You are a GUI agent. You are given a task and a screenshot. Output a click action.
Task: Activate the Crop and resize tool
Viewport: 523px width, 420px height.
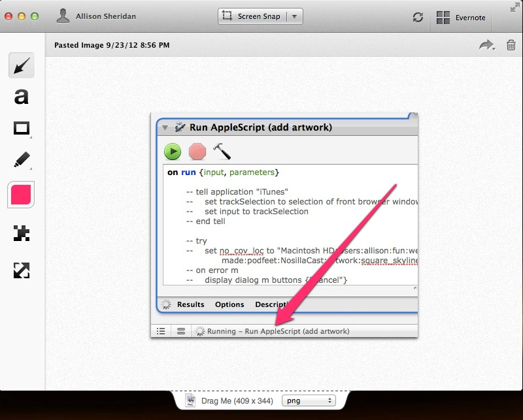coord(22,269)
